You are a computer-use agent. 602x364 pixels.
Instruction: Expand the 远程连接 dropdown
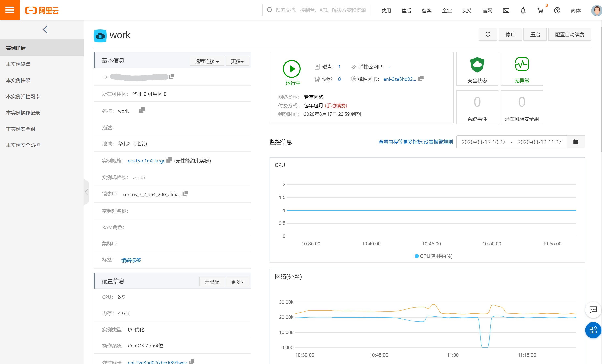(207, 61)
